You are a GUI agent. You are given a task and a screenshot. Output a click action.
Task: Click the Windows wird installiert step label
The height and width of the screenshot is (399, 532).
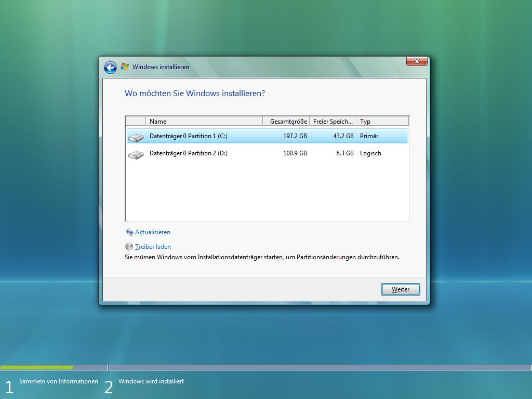pos(151,381)
